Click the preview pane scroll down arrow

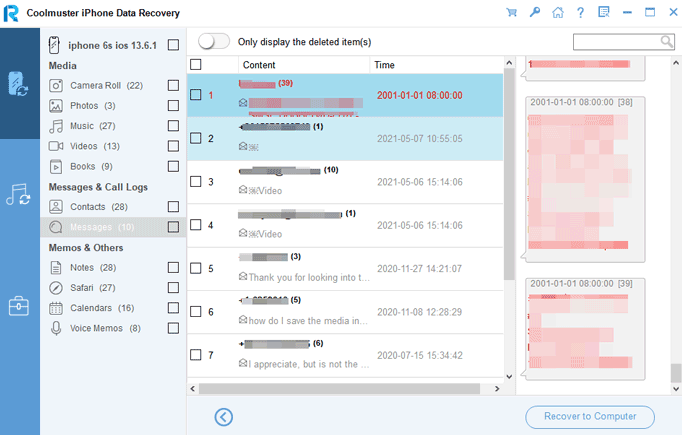675,388
